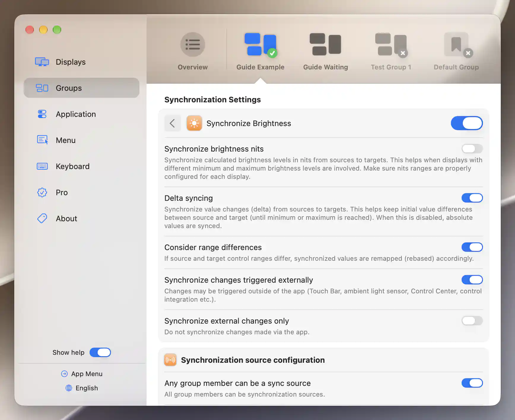Click the orange Synchronize Brightness sun icon
This screenshot has width=515, height=420.
coord(194,123)
